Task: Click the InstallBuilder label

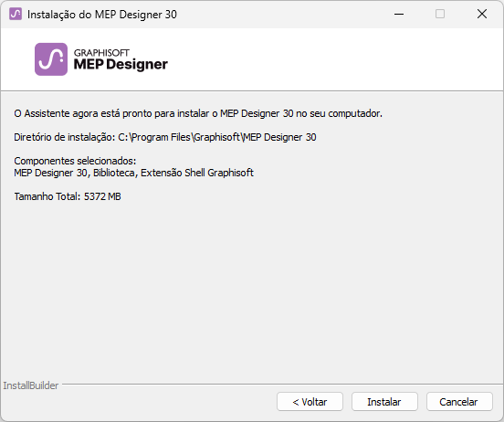Action: click(31, 385)
